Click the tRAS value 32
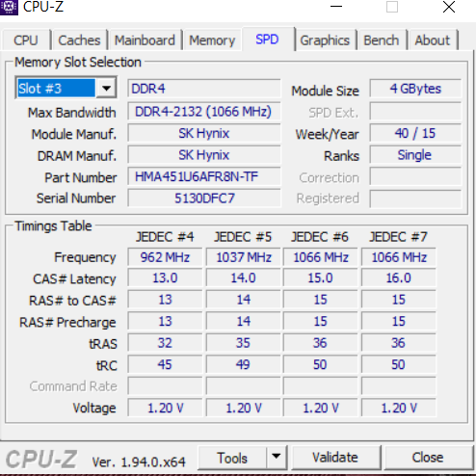This screenshot has width=476, height=476. tap(165, 343)
